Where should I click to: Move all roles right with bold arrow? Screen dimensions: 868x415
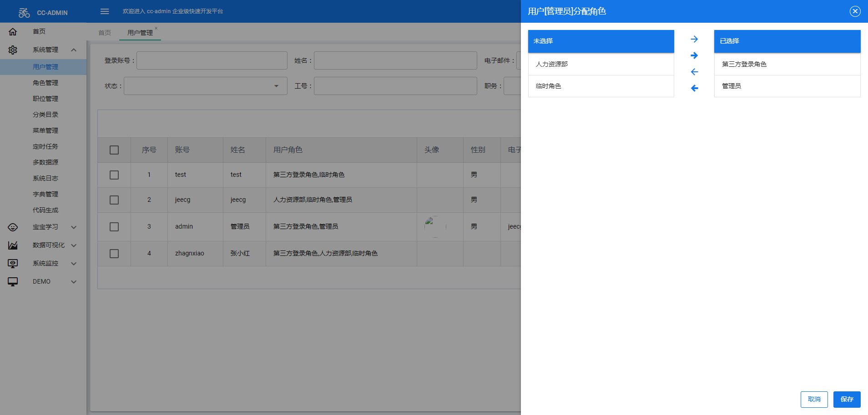click(x=694, y=55)
